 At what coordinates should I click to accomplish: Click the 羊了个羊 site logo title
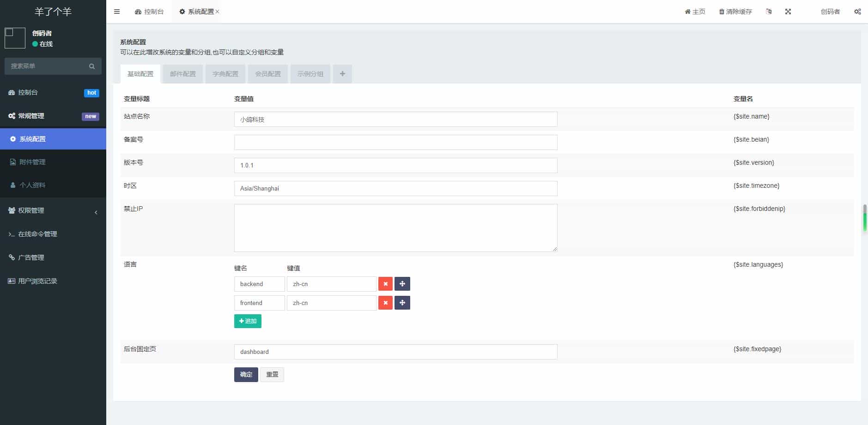coord(53,12)
